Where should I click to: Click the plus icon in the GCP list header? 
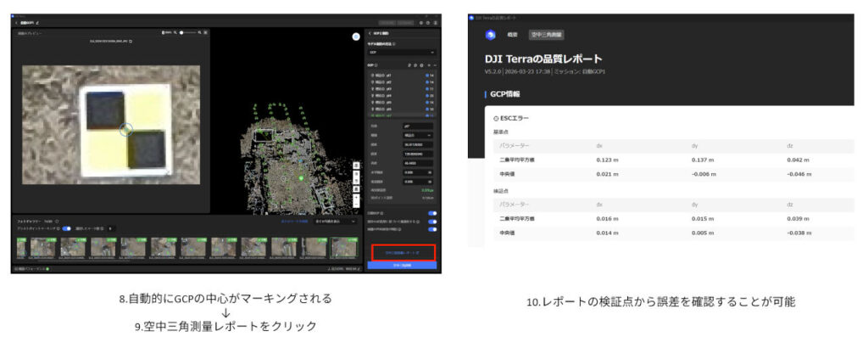pos(429,65)
